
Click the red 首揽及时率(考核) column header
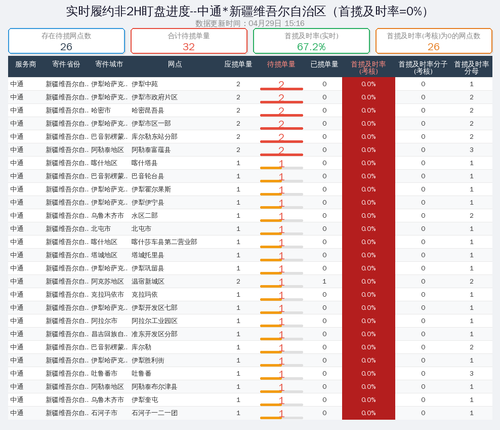[x=368, y=68]
